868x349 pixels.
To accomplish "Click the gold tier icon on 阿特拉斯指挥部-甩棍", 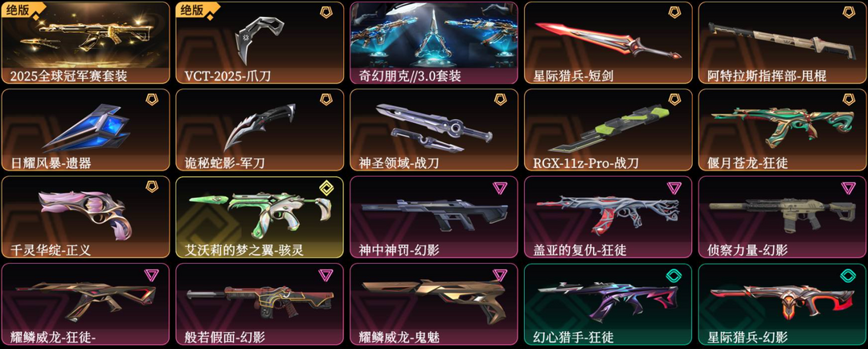I will point(848,12).
